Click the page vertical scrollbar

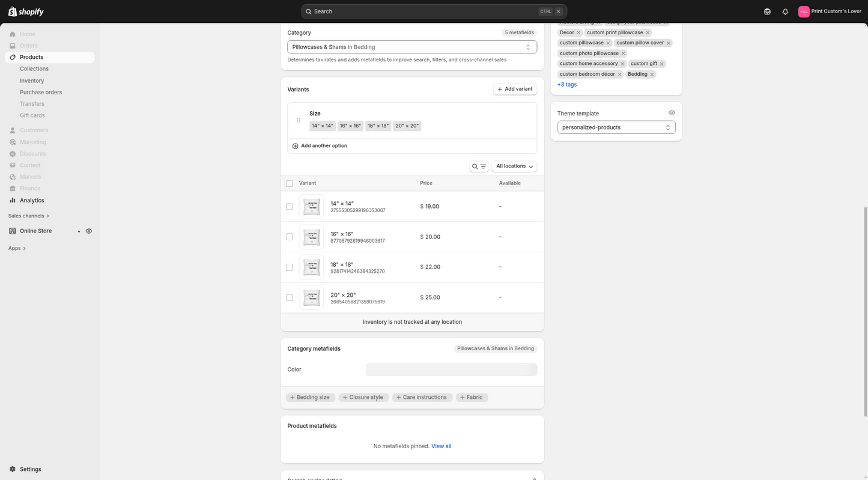866,311
